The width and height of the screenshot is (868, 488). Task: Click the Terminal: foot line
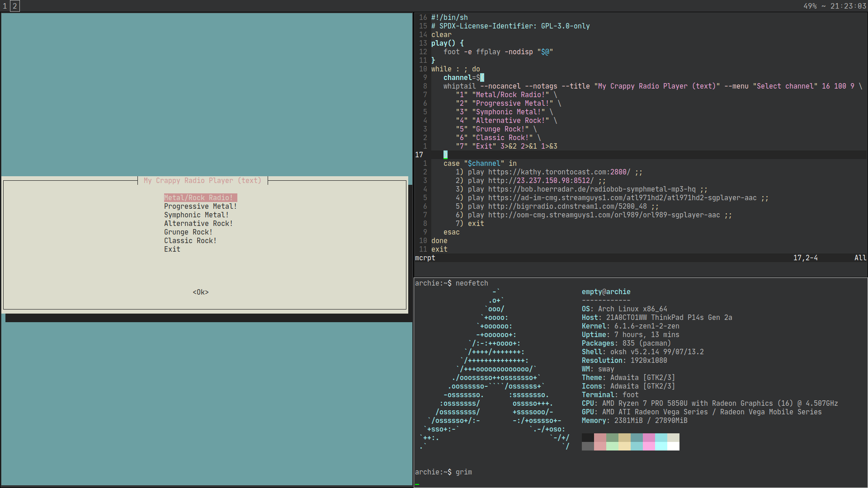[x=610, y=395]
